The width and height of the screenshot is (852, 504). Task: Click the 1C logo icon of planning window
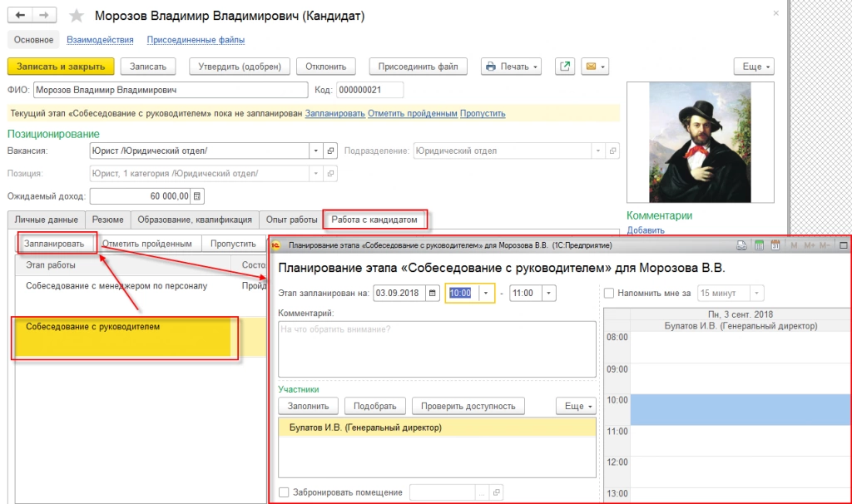[275, 245]
